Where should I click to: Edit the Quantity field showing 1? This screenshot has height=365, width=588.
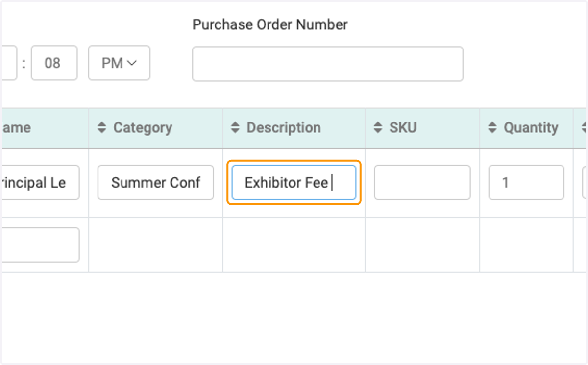(526, 183)
